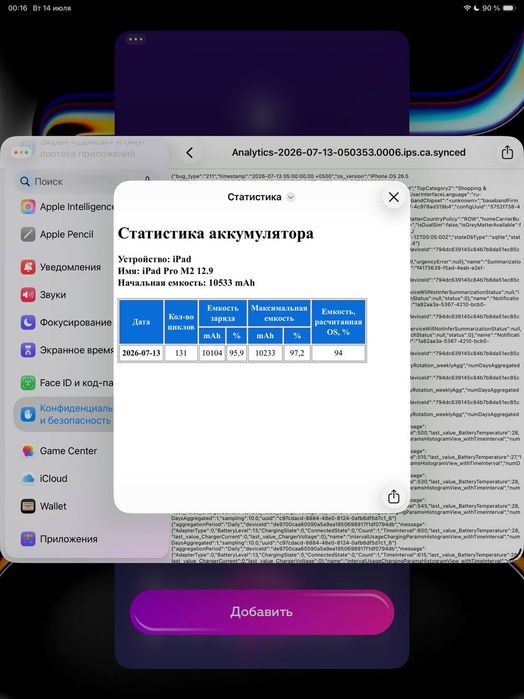Tap the Фокусирование moon icon

(28, 322)
